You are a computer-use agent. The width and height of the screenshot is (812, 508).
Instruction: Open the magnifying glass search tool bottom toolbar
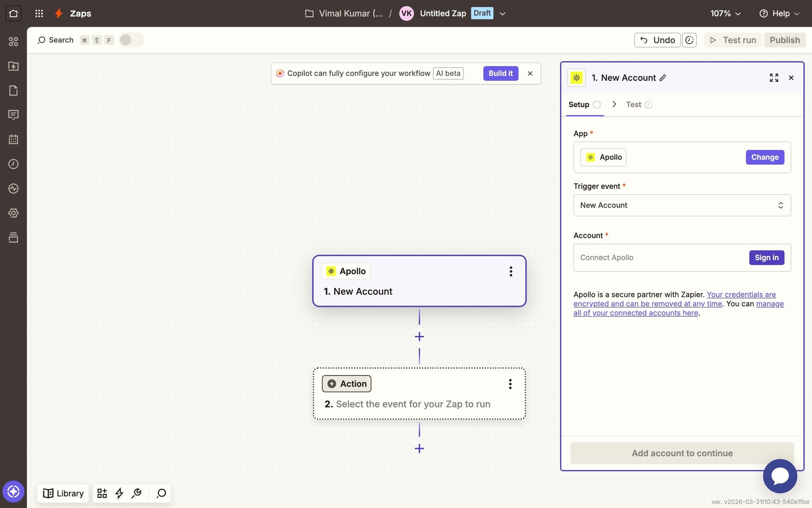click(x=161, y=493)
